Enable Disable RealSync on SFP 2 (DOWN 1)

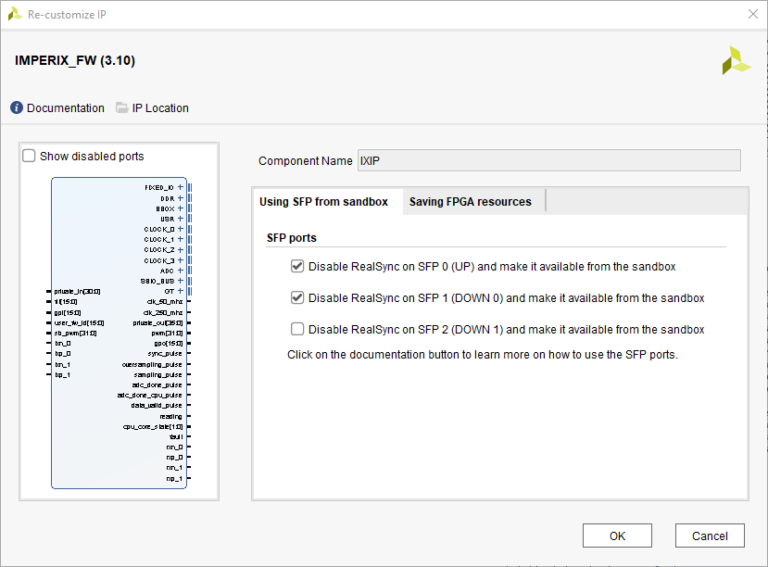pos(297,329)
